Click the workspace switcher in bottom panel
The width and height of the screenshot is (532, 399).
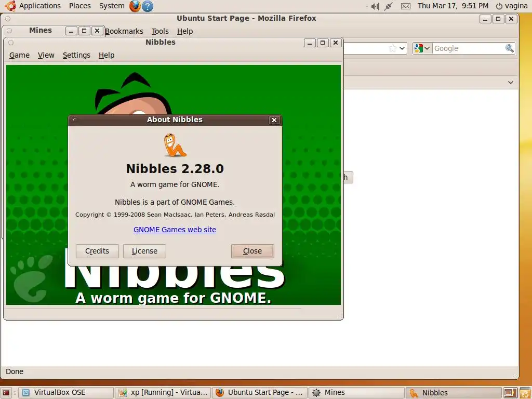(x=510, y=393)
